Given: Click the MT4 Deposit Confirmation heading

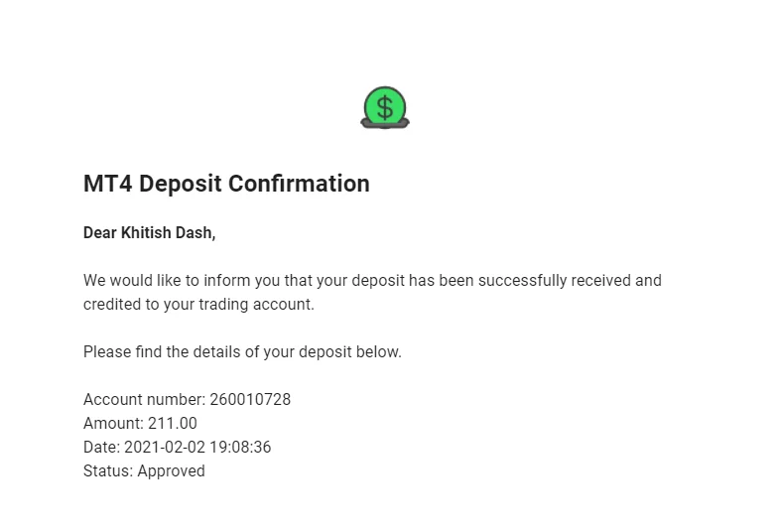Looking at the screenshot, I should pos(226,184).
